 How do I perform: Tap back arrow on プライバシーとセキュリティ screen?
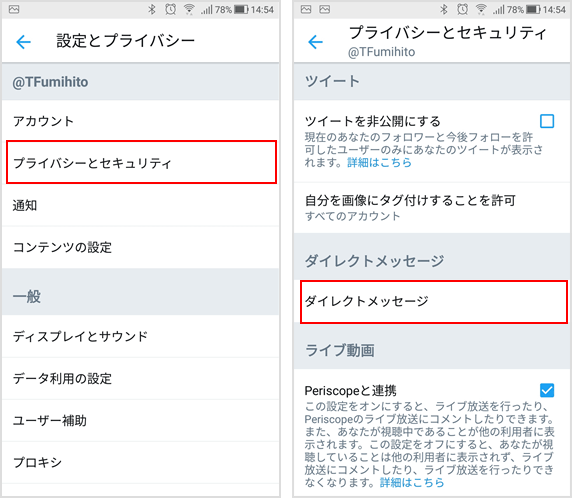[316, 42]
